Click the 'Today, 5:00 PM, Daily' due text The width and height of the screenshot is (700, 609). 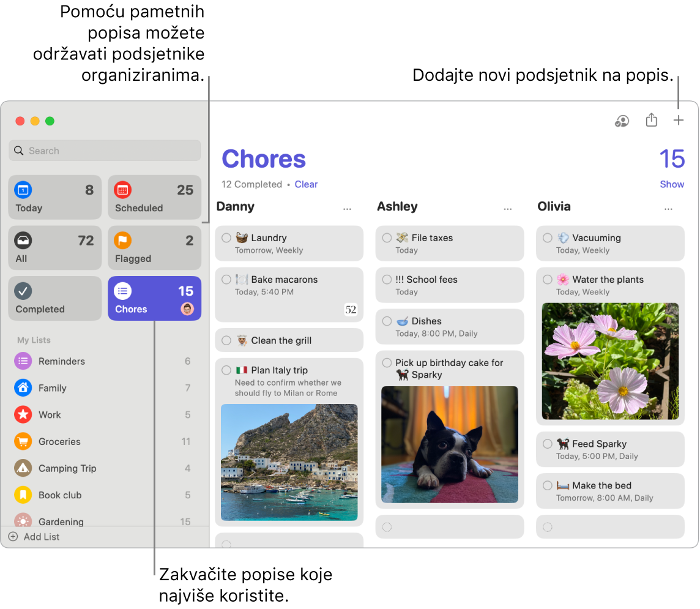597,456
